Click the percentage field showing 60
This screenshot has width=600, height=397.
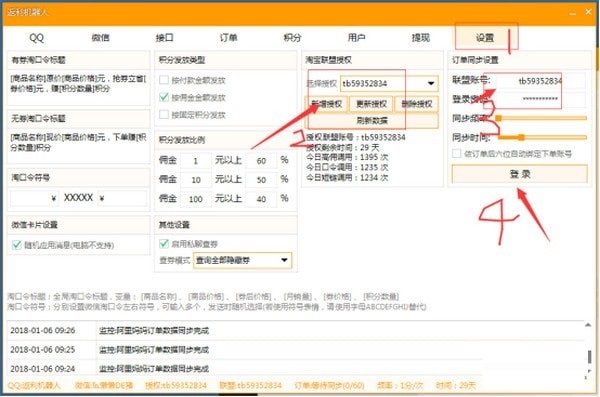point(261,161)
